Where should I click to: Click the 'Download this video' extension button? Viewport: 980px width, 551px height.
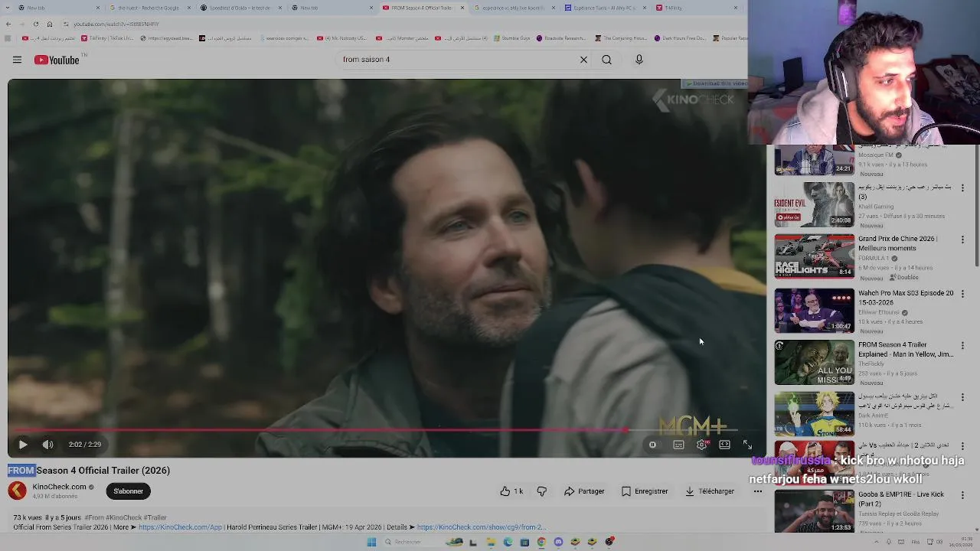(714, 83)
